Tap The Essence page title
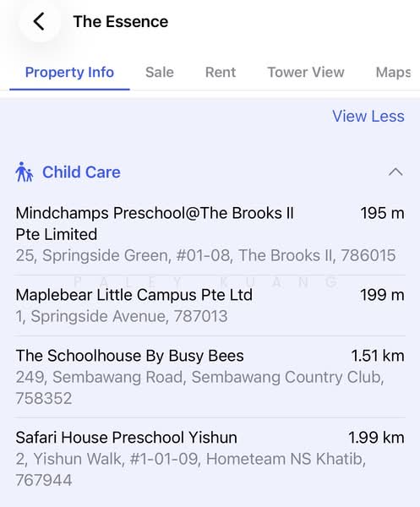Viewport: 420px width, 507px height. click(121, 22)
